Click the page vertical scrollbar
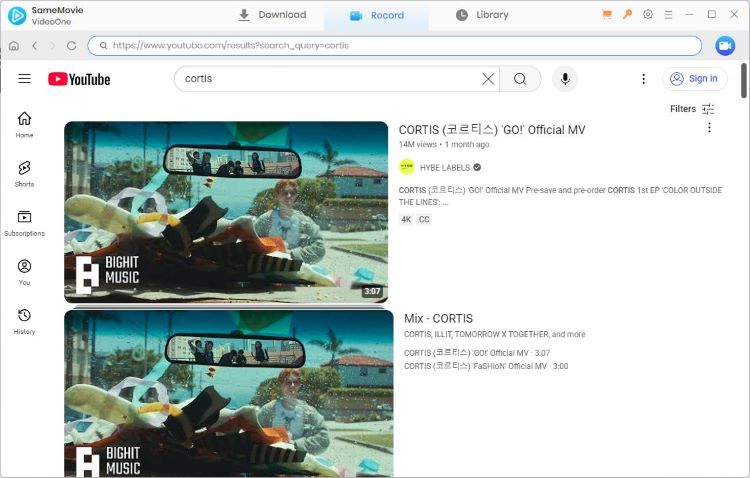The width and height of the screenshot is (750, 478). [744, 80]
